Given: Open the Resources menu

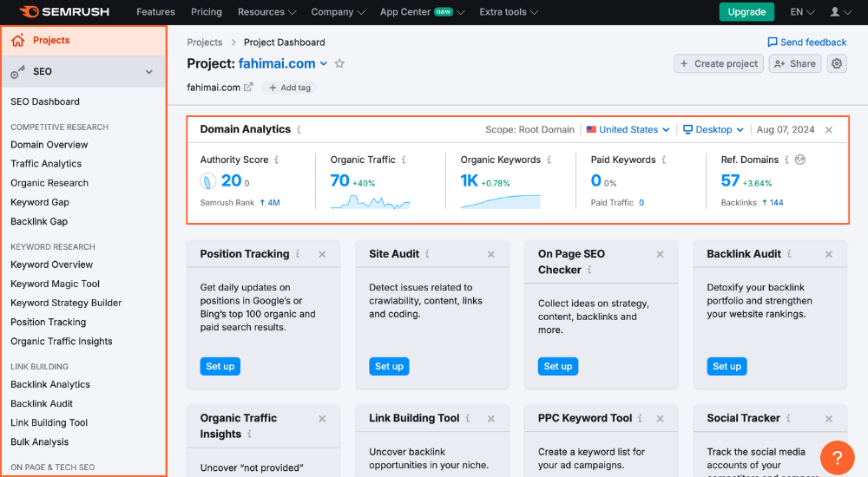Looking at the screenshot, I should [266, 12].
